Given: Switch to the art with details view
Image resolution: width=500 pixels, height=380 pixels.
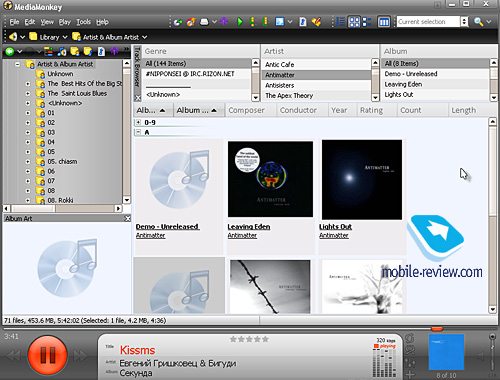Looking at the screenshot, I should coord(367,22).
